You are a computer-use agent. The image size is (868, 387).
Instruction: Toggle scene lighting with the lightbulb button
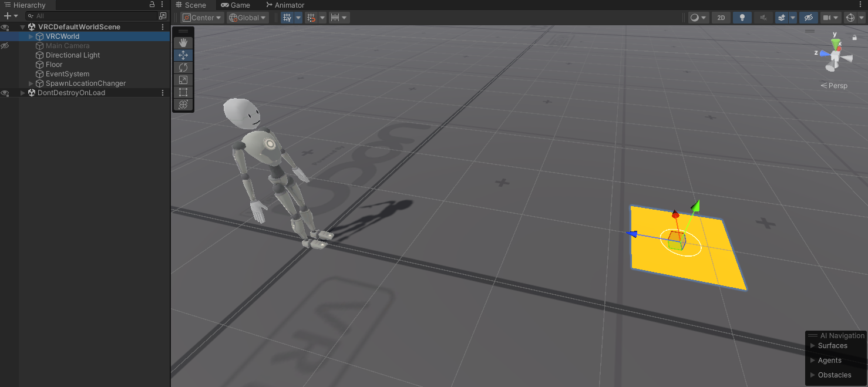pos(742,18)
